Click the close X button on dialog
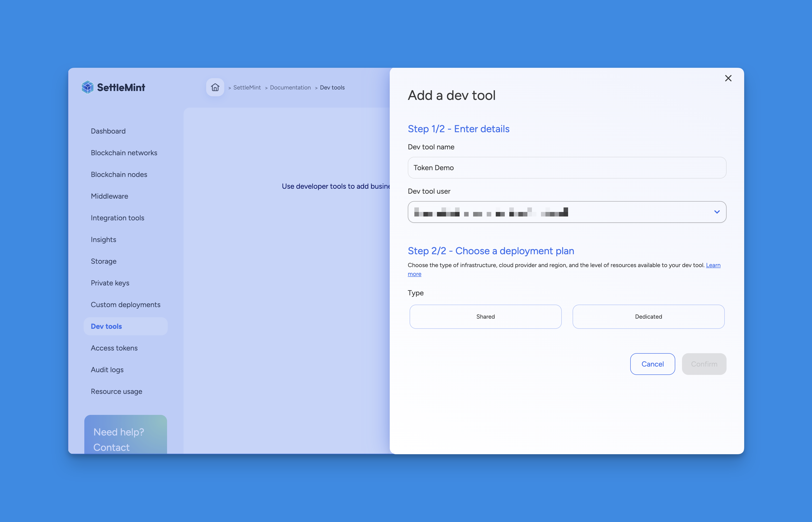This screenshot has width=812, height=522. [x=729, y=78]
